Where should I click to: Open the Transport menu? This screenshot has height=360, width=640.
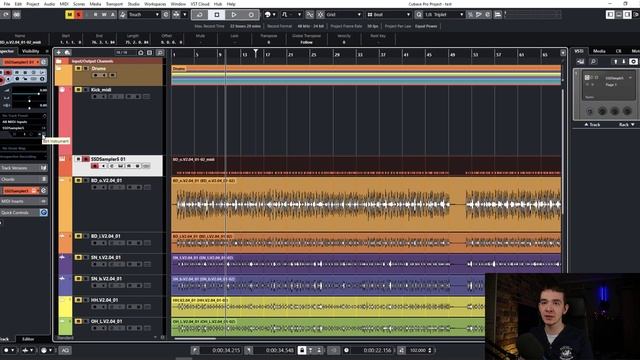tap(114, 4)
